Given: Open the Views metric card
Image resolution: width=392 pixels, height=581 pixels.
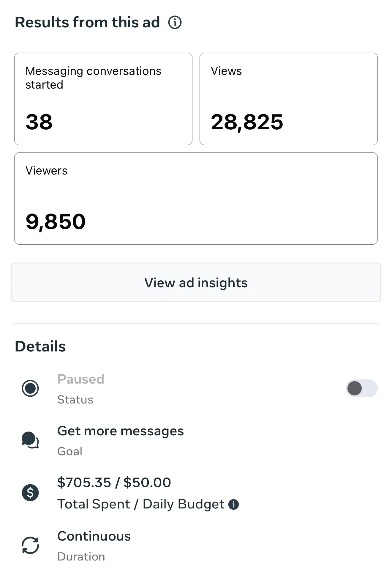Looking at the screenshot, I should 289,99.
